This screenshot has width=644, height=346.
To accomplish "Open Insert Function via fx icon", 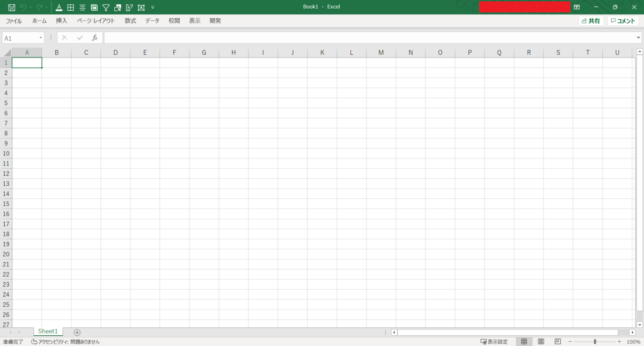I will click(x=95, y=37).
